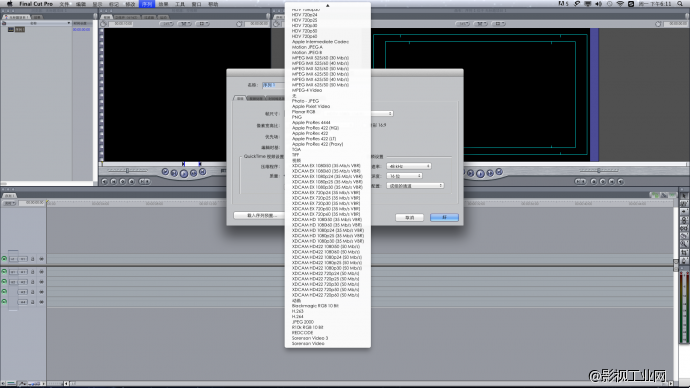Toggle A2 track audible green light
The width and height of the screenshot is (690, 388).
tap(4, 282)
